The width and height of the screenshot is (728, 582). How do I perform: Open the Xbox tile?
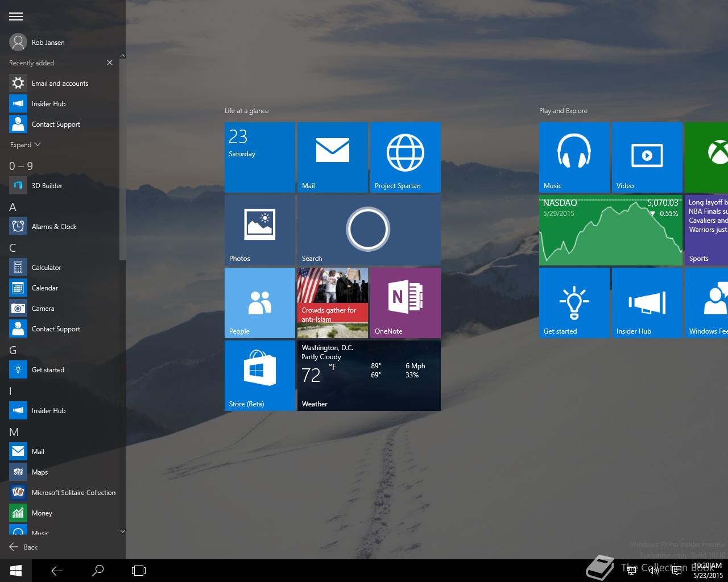(x=706, y=157)
